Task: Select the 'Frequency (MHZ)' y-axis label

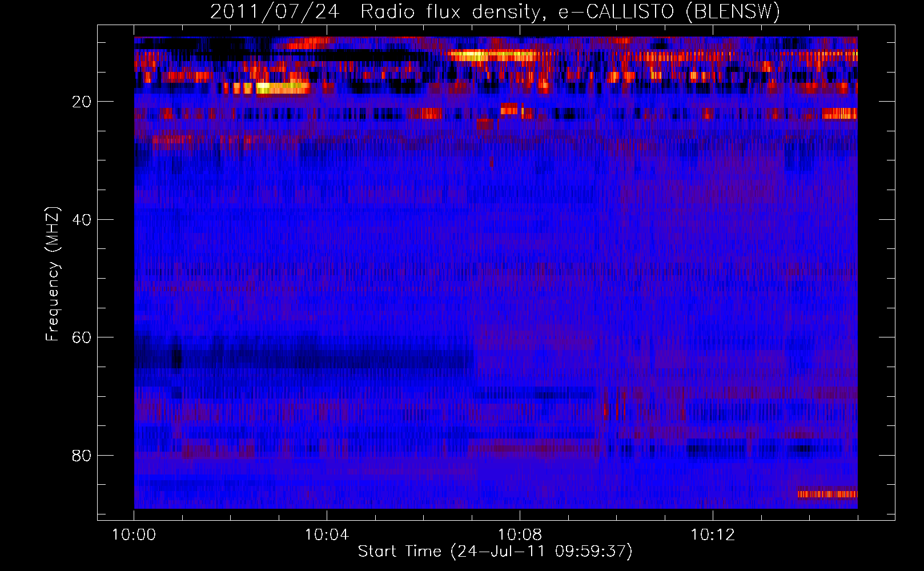Action: point(53,274)
